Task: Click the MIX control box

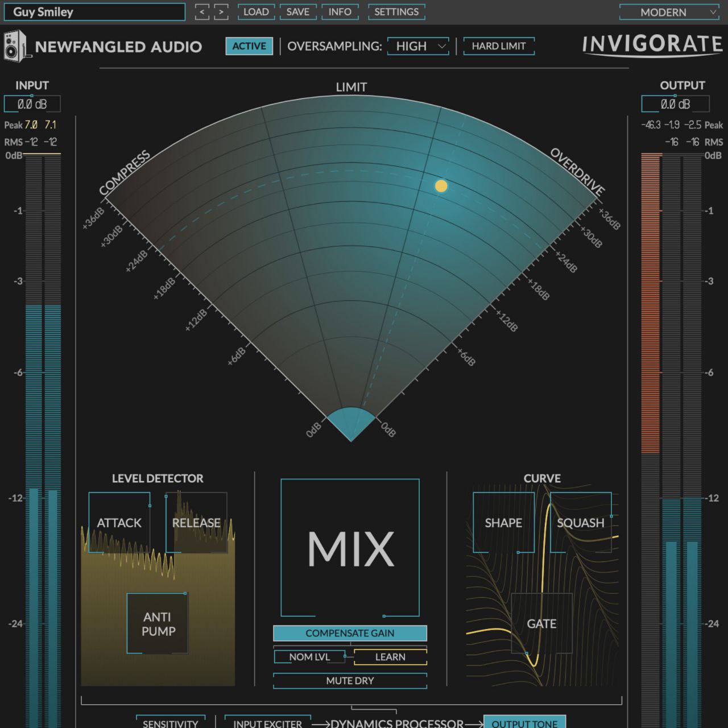Action: (350, 548)
